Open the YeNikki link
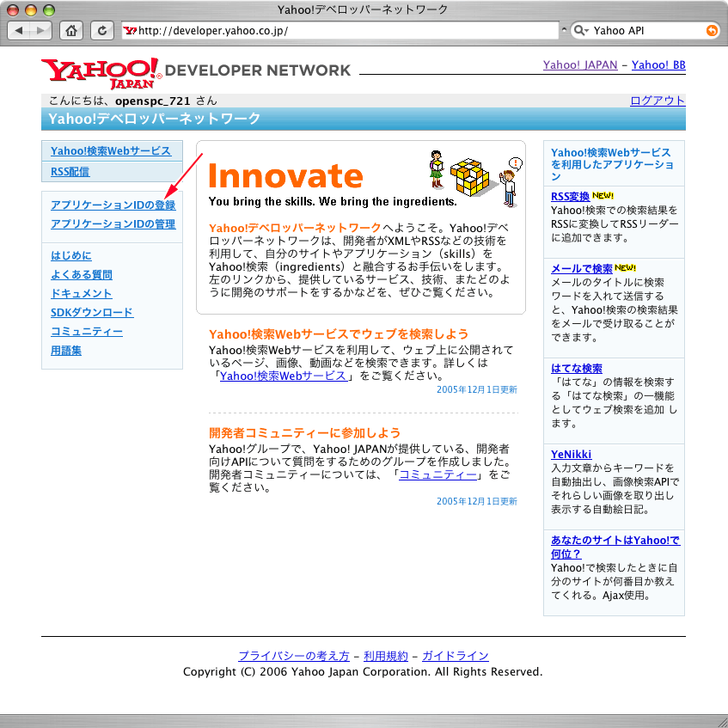Screen dimensions: 728x728 pyautogui.click(x=571, y=455)
